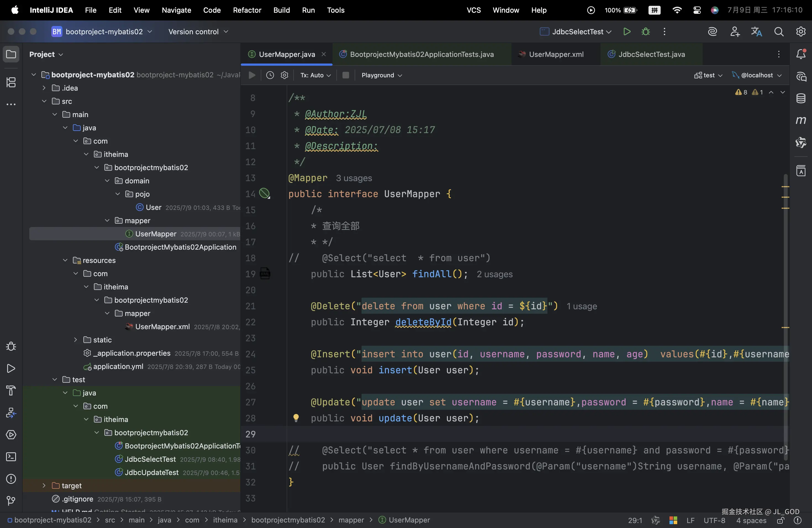Collapse the resources folder node

tap(65, 260)
